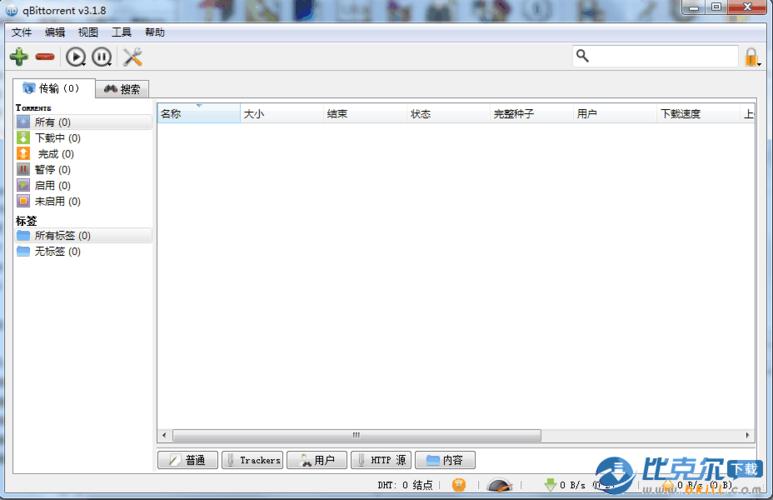
Task: Open the Trackers properties button
Action: pos(252,460)
